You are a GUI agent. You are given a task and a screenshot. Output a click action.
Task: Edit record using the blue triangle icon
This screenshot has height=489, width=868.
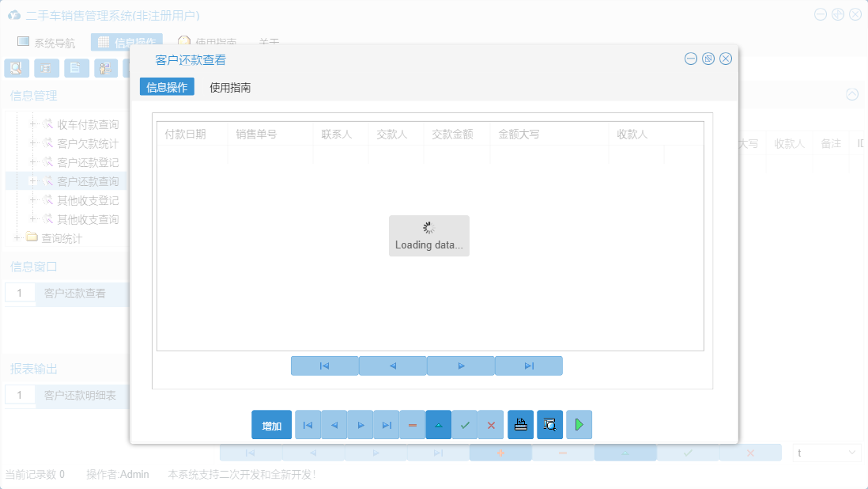click(438, 425)
